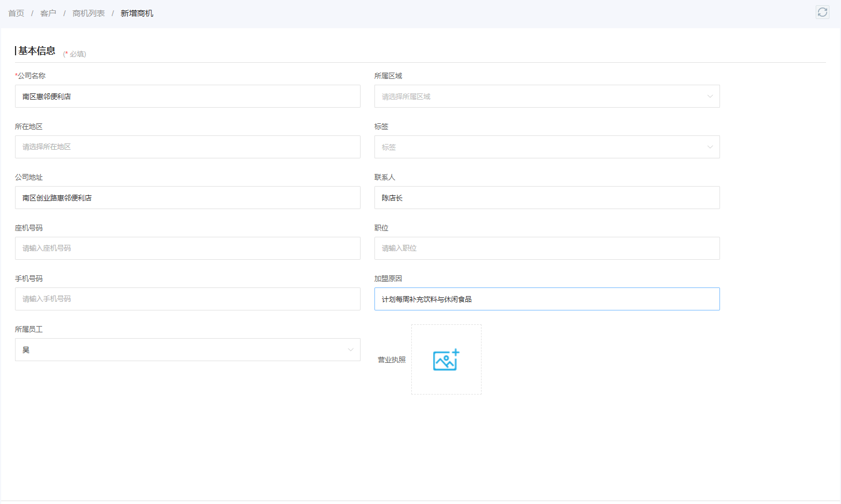Focus the 公司名称 input field

[x=187, y=96]
